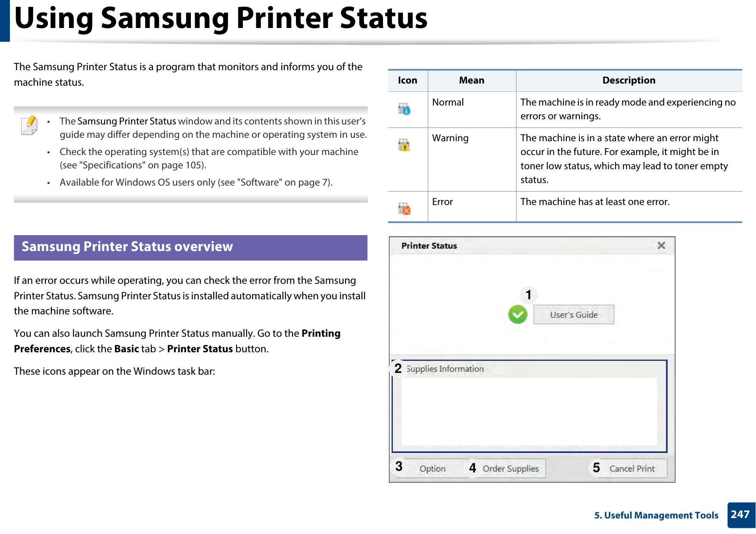Click the Description column header
756x534 pixels.
629,81
